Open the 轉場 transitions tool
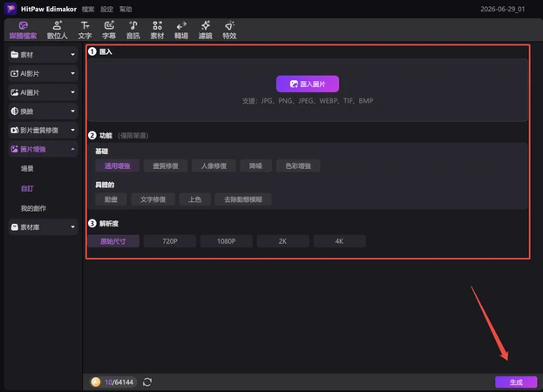 click(x=181, y=30)
